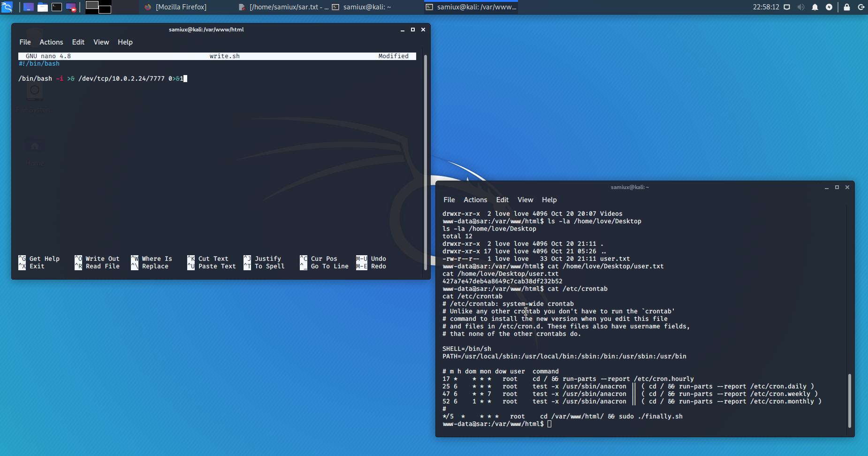This screenshot has width=868, height=456.
Task: Switch to the first workspace thumbnail
Action: [x=92, y=5]
